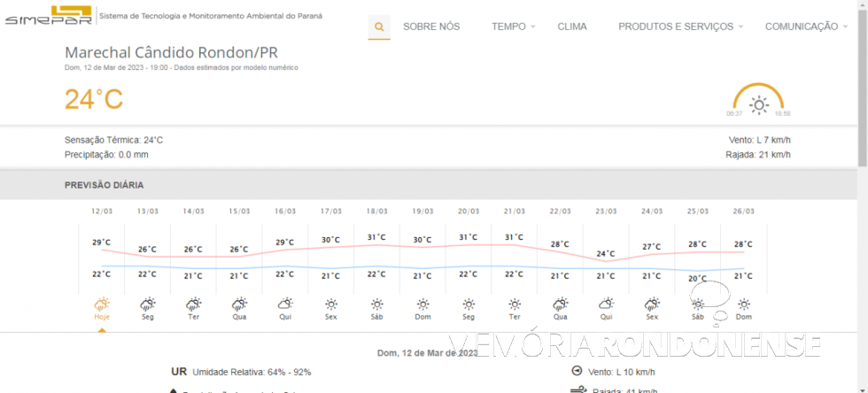Click the 31°C point on 18/03
Viewport: 868px width, 393px height.
point(377,237)
